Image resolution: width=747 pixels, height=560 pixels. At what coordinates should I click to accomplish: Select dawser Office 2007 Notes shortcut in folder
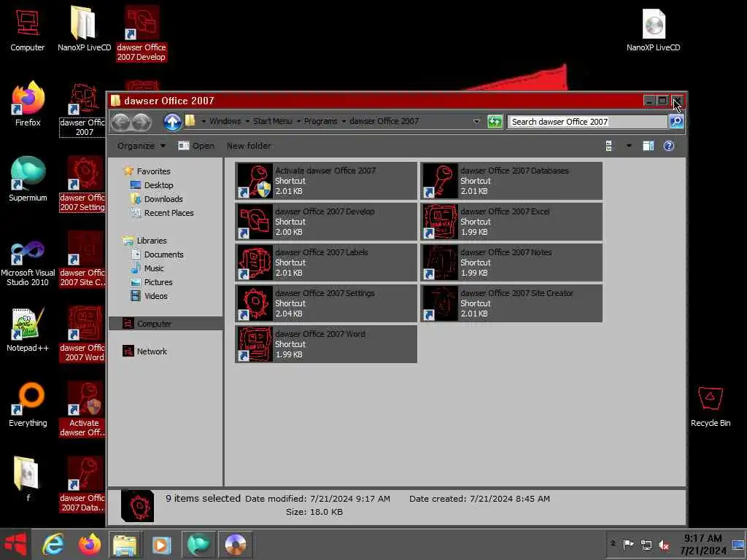(x=511, y=262)
